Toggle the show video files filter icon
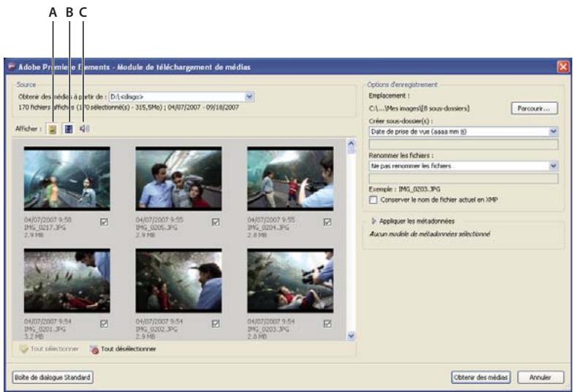 [69, 128]
